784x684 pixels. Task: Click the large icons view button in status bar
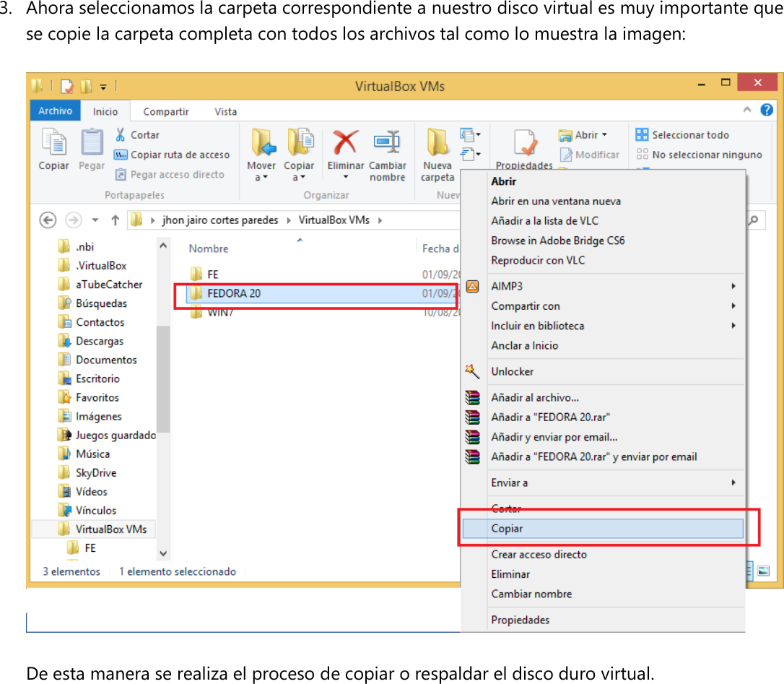click(x=764, y=571)
